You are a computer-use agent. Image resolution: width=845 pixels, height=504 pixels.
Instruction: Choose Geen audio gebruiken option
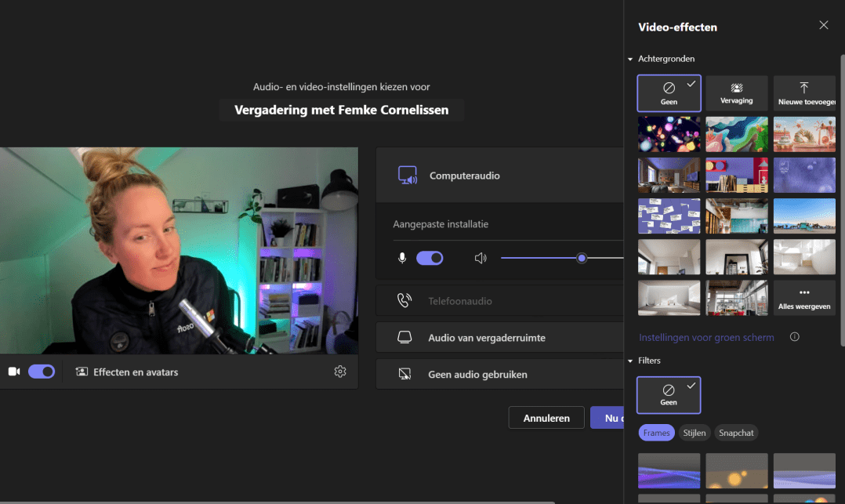[x=477, y=375]
